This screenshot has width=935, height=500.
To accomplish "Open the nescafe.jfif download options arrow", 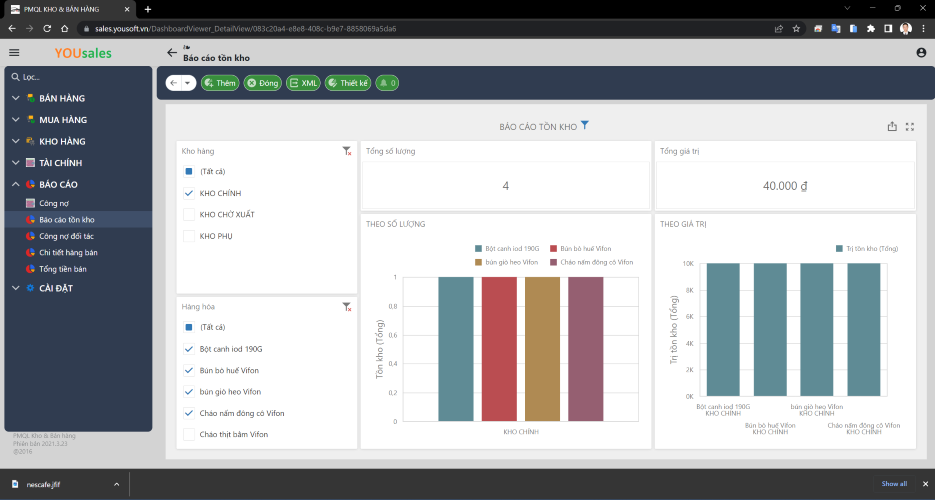I will click(x=116, y=485).
